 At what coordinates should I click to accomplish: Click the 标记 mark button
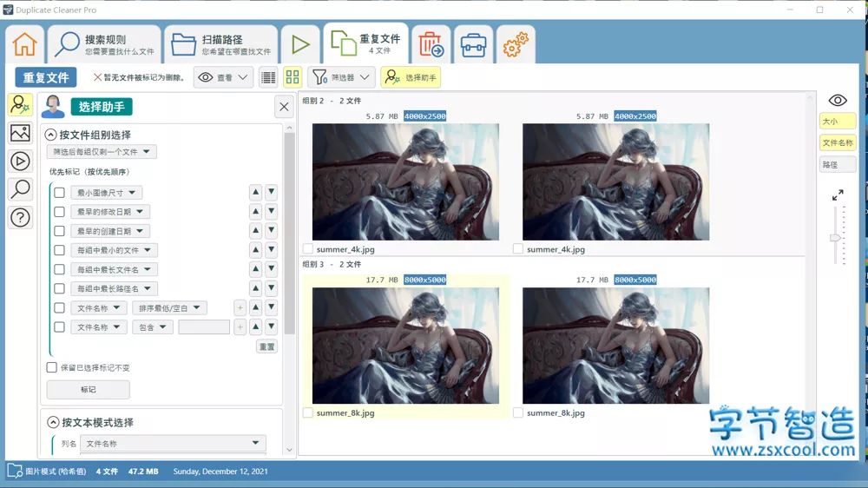88,390
